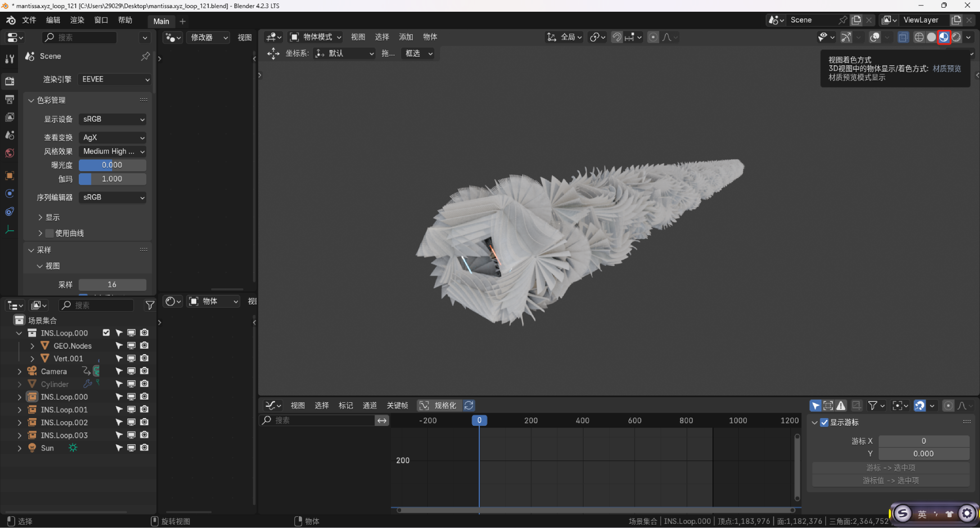Open the 渲染引擎 EEVEE dropdown
The image size is (980, 528).
[x=114, y=79]
